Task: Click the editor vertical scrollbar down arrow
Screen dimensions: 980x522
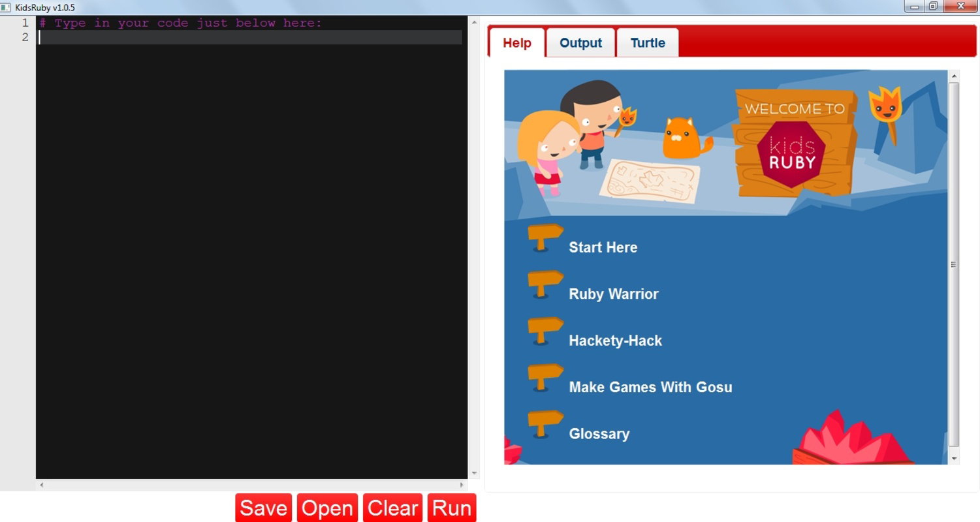Action: pyautogui.click(x=474, y=473)
